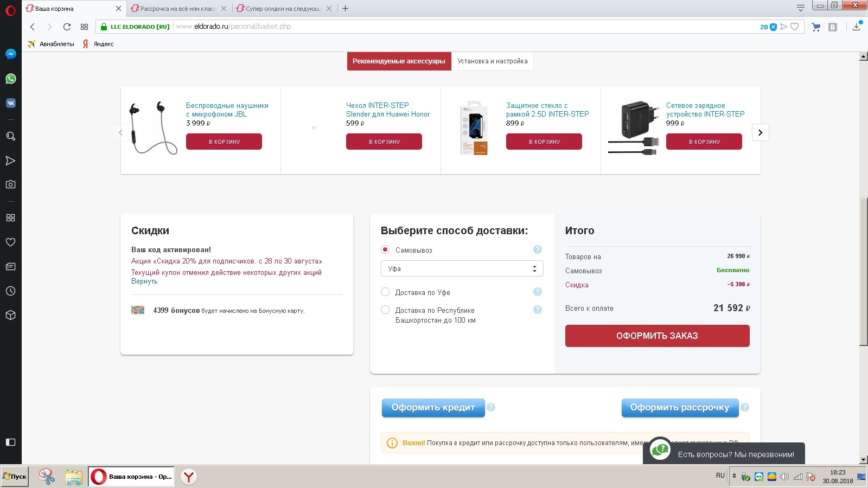Click RU language indicator in tray
This screenshot has height=488, width=868.
click(x=720, y=476)
